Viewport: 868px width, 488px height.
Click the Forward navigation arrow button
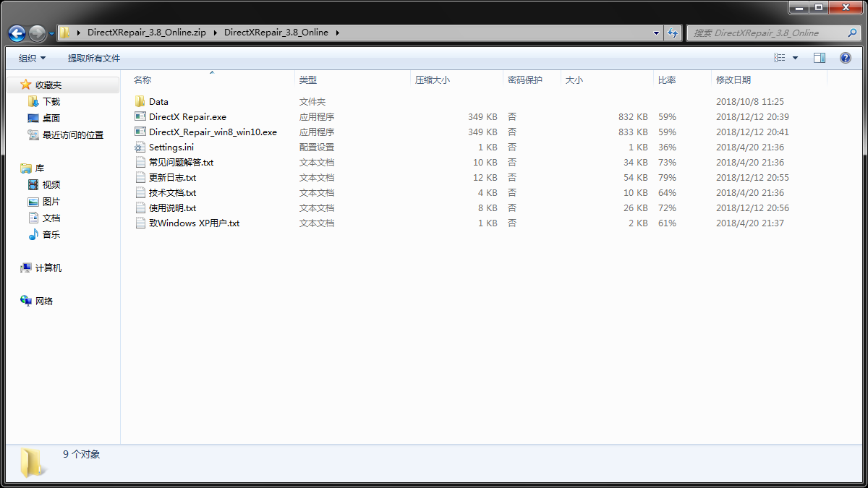point(38,33)
